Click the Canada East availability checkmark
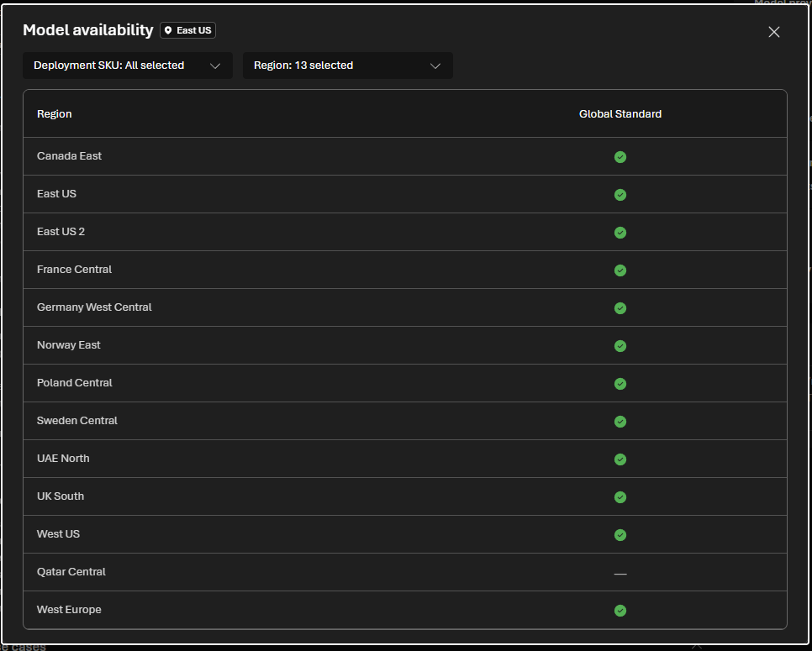Image resolution: width=812 pixels, height=651 pixels. [x=620, y=157]
